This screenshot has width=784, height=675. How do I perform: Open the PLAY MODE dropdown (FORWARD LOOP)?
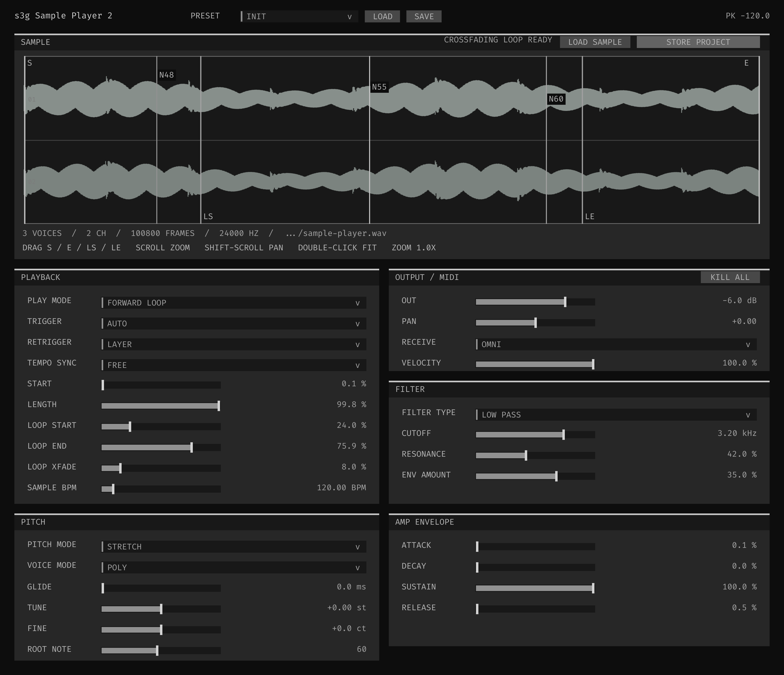(x=233, y=303)
